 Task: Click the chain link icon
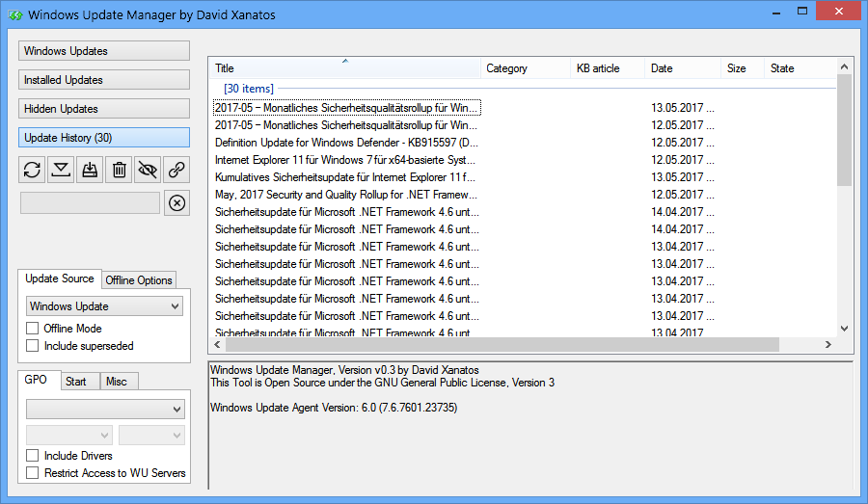(x=176, y=170)
